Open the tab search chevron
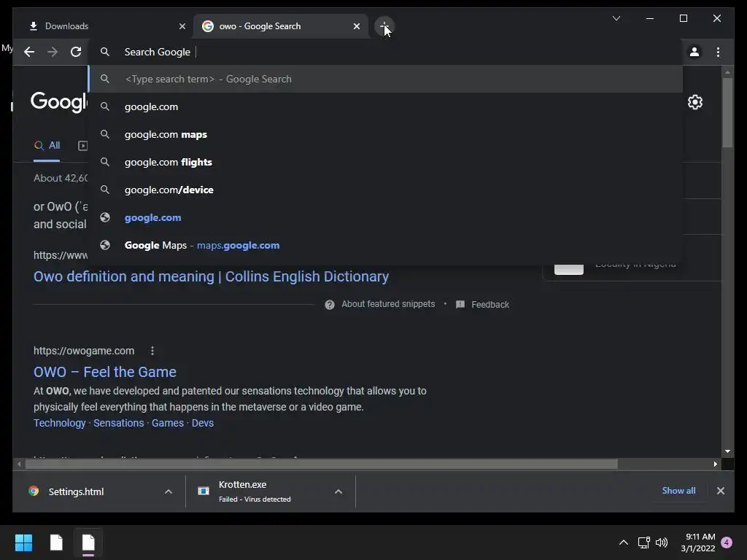This screenshot has height=560, width=747. pyautogui.click(x=616, y=18)
